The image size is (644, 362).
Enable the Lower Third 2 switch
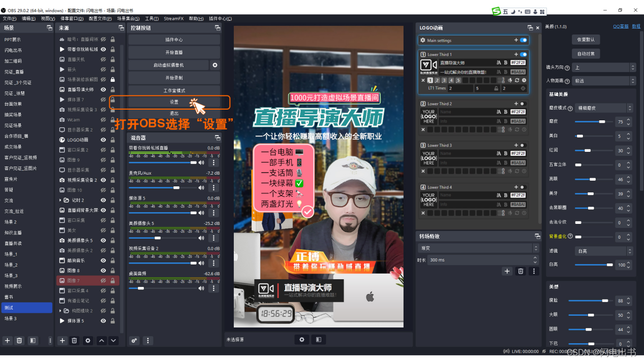click(x=522, y=104)
